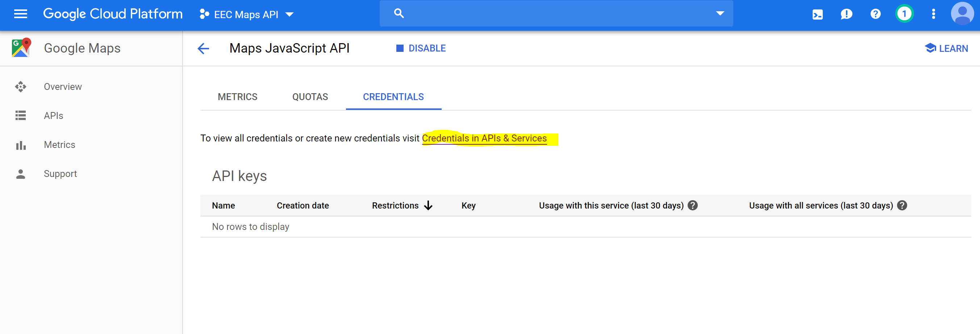Go back using the left arrow

click(204, 48)
